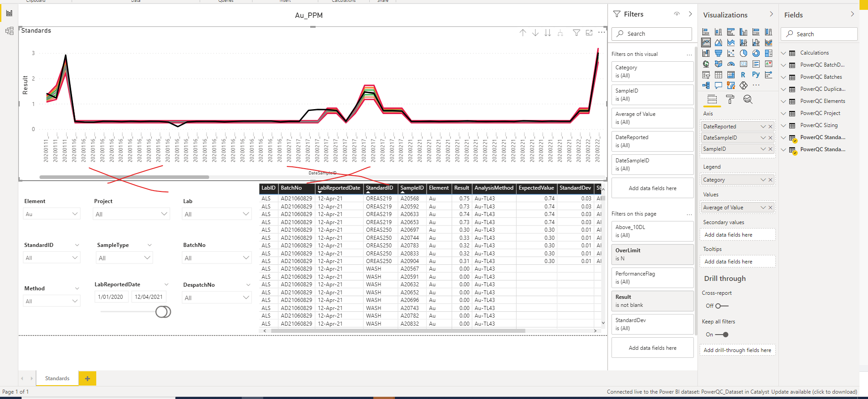
Task: Pick the scatter chart visualization
Action: click(x=731, y=53)
